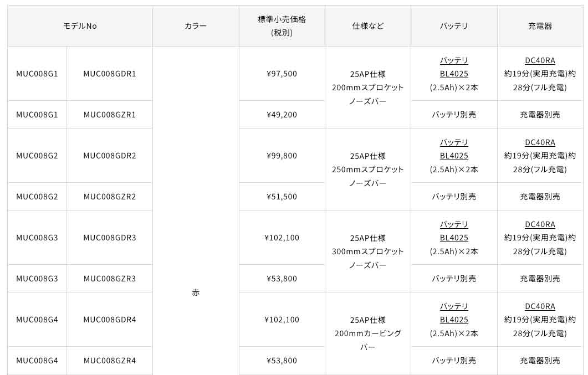Screen dimensions: 588x375
Task: Select the バッテリ別売 cell for MUC008GZR1
Action: [454, 115]
